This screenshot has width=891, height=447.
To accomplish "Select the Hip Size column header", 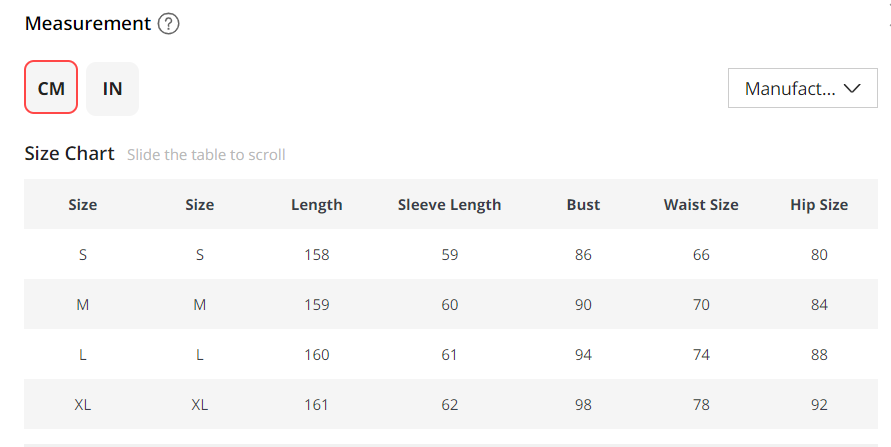I will click(x=819, y=205).
